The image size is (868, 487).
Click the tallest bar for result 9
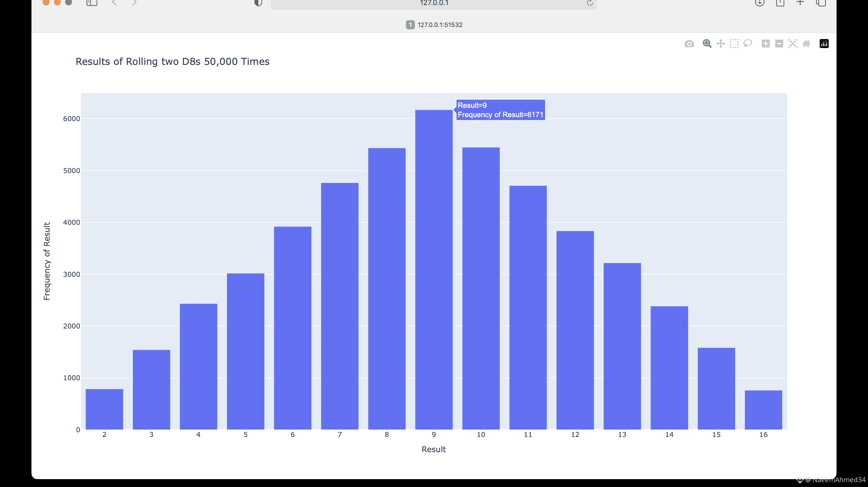(x=434, y=269)
